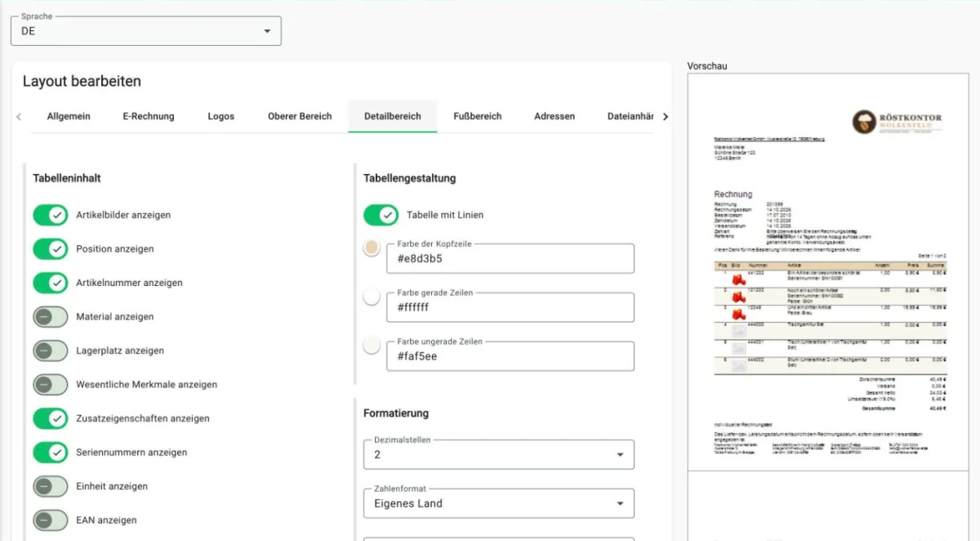This screenshot has width=980, height=541.
Task: Enable Wesentliche Merkmale anzeigen
Action: (51, 385)
